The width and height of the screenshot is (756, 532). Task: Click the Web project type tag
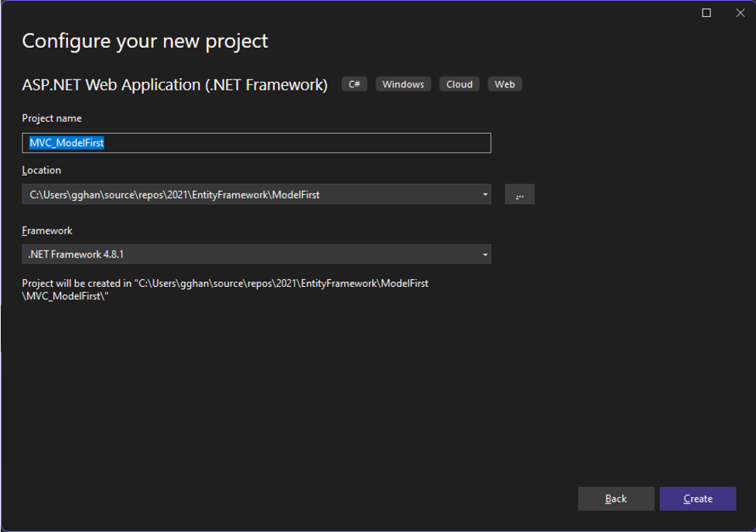coord(505,84)
